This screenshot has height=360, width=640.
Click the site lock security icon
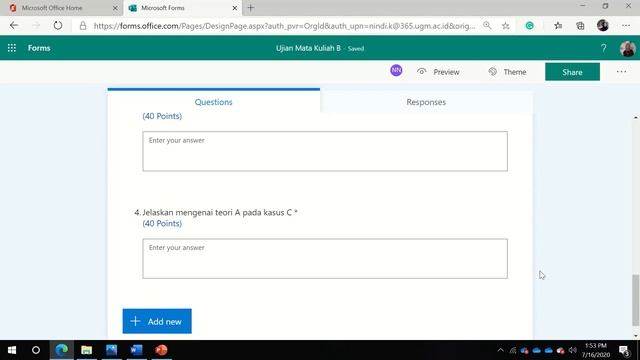(83, 26)
